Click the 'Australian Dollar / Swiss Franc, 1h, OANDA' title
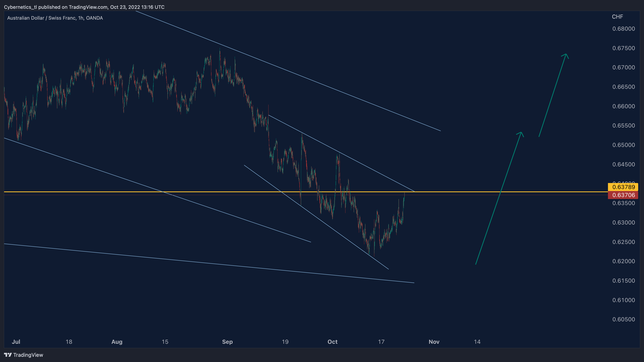Viewport: 644px width, 362px height. point(55,18)
